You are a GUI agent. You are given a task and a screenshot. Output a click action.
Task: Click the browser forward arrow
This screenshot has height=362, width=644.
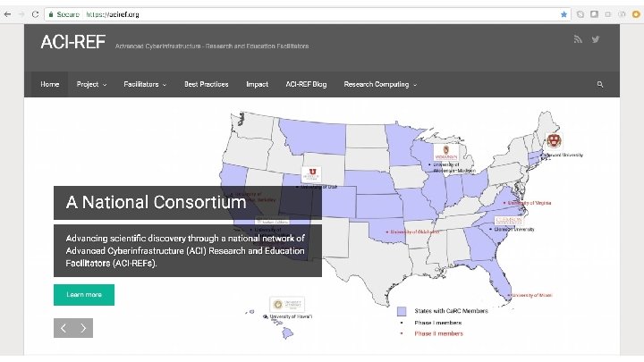click(x=21, y=14)
